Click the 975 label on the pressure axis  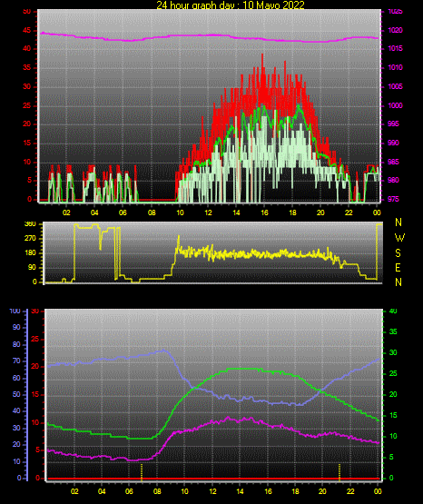click(x=393, y=199)
